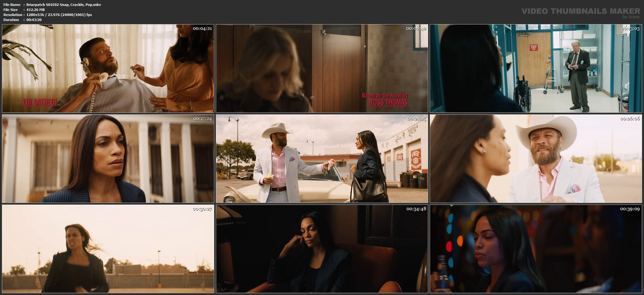Click the ROSS THOMAS credit text
The width and height of the screenshot is (644, 295).
click(388, 102)
